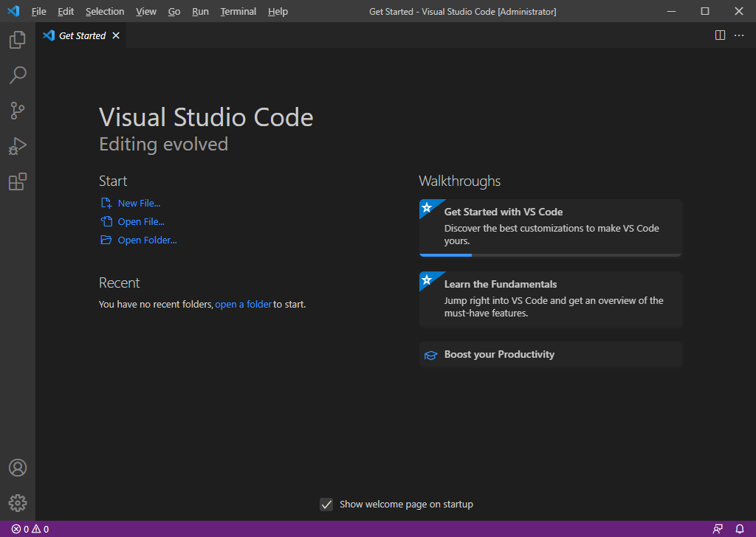756x537 pixels.
Task: Click the 'Walkthroughs' heading
Action: coord(459,181)
